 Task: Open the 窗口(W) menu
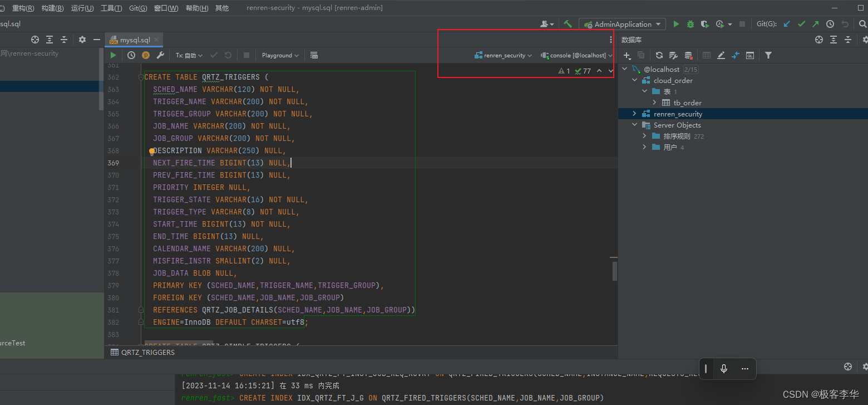(x=166, y=8)
